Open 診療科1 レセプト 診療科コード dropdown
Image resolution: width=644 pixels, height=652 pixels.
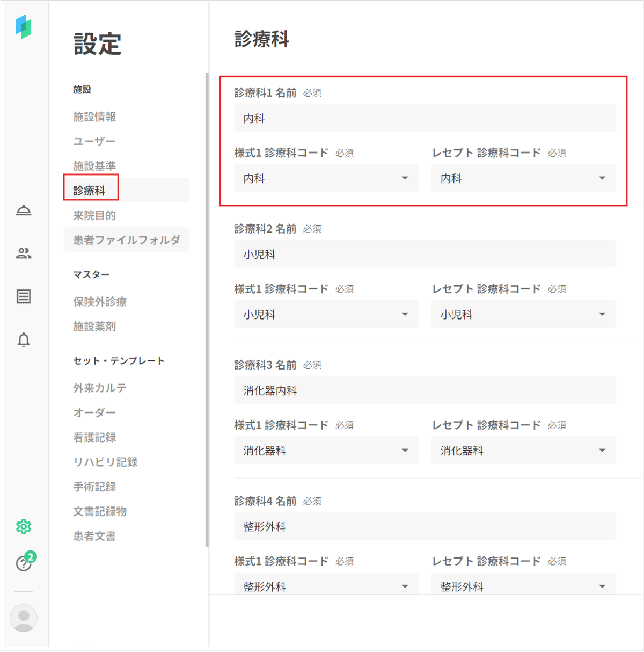coord(523,178)
